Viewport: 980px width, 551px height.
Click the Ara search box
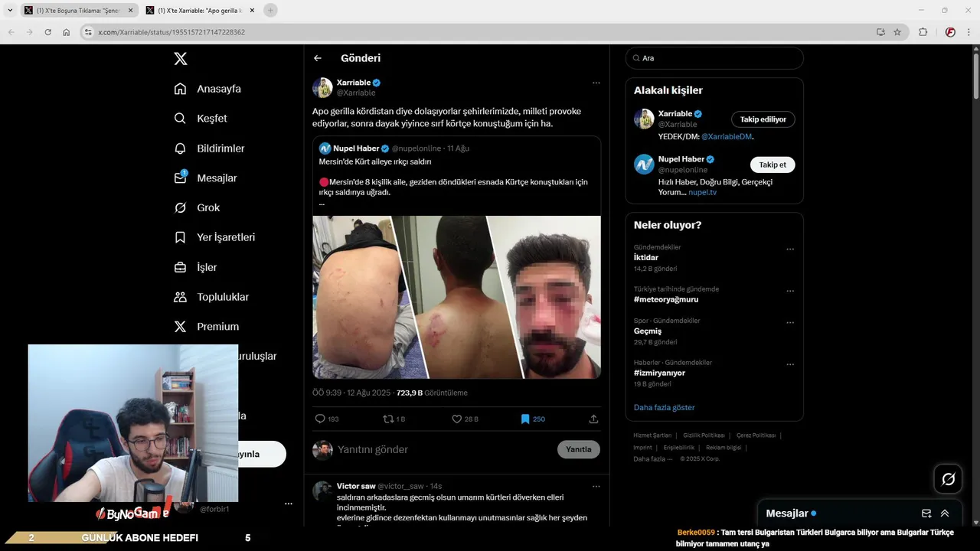[x=714, y=58]
